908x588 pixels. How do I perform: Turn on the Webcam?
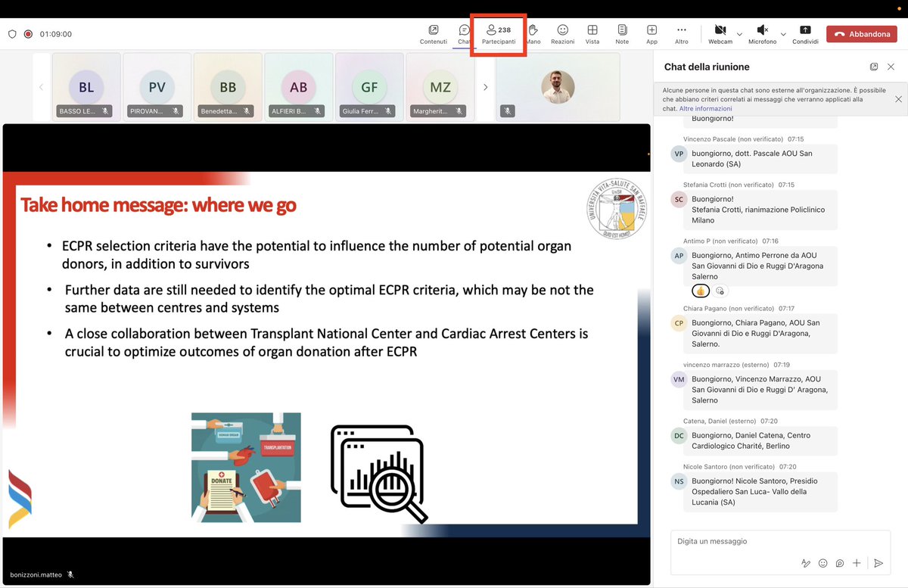[x=720, y=34]
